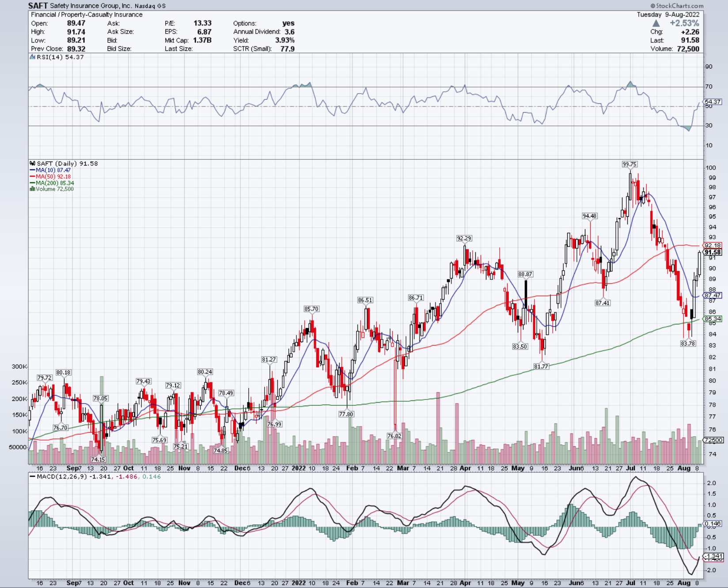Click the Financial / Property-Casualty Insurance text
The image size is (728, 588).
[x=87, y=15]
